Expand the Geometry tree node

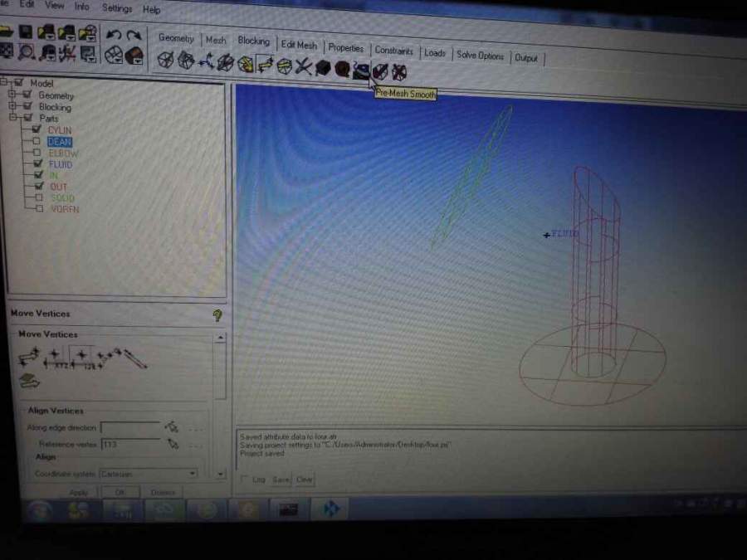point(12,94)
